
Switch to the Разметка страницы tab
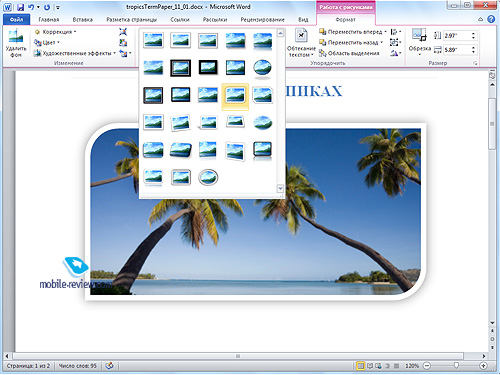[132, 19]
